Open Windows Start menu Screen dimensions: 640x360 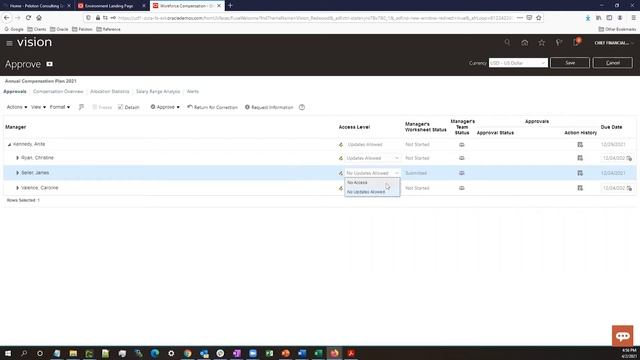8,353
